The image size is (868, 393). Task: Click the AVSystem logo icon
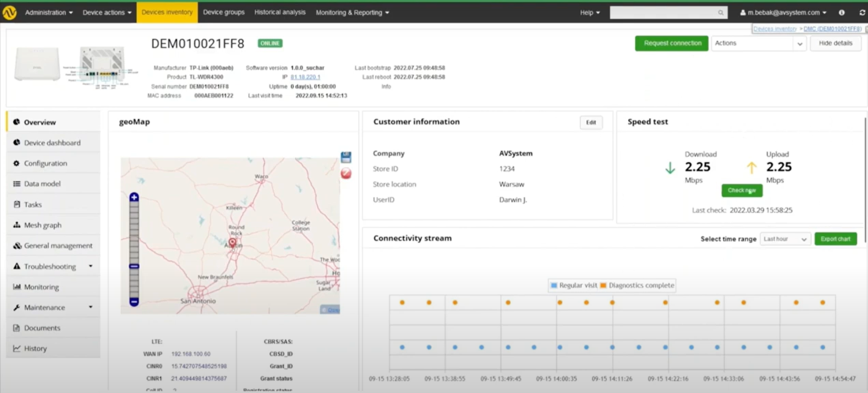(x=10, y=13)
